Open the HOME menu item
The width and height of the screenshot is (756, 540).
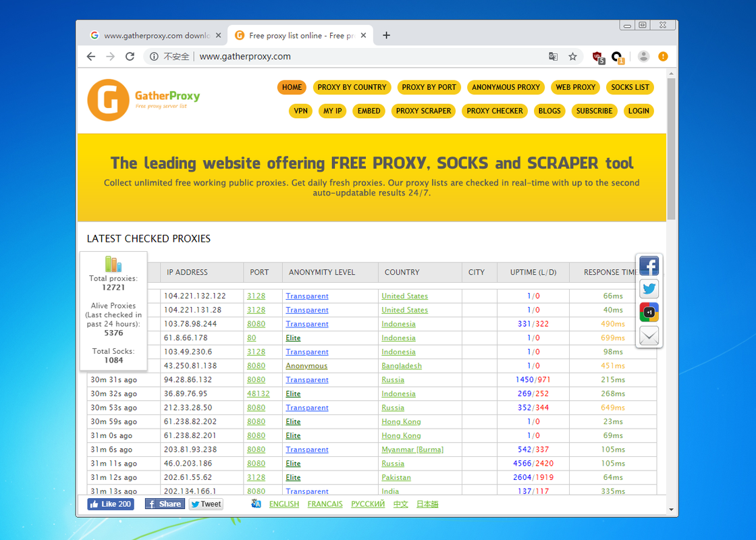(292, 87)
